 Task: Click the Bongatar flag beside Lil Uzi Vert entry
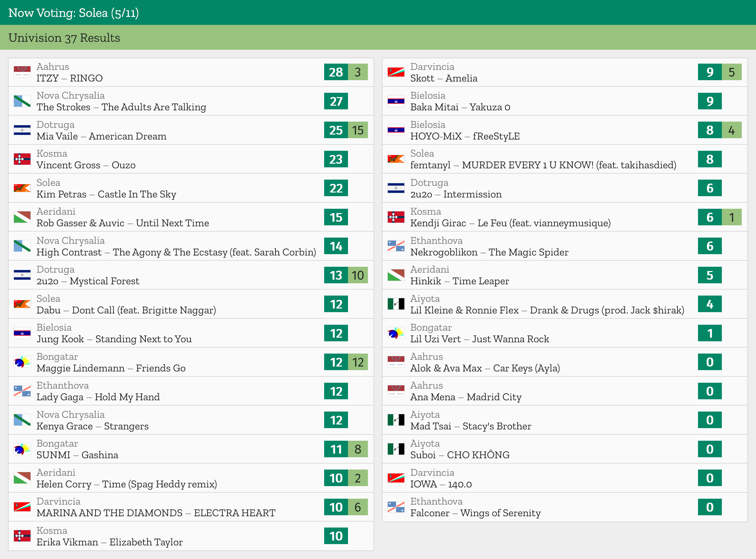click(396, 333)
